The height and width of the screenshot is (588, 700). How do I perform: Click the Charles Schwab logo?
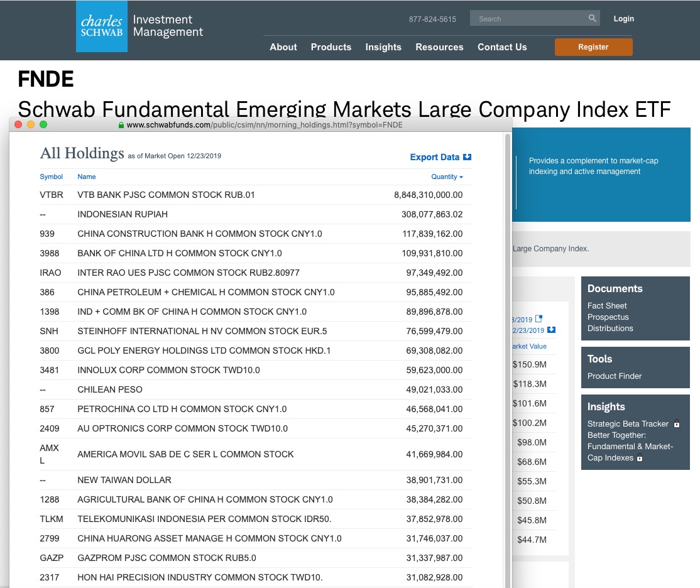[102, 26]
